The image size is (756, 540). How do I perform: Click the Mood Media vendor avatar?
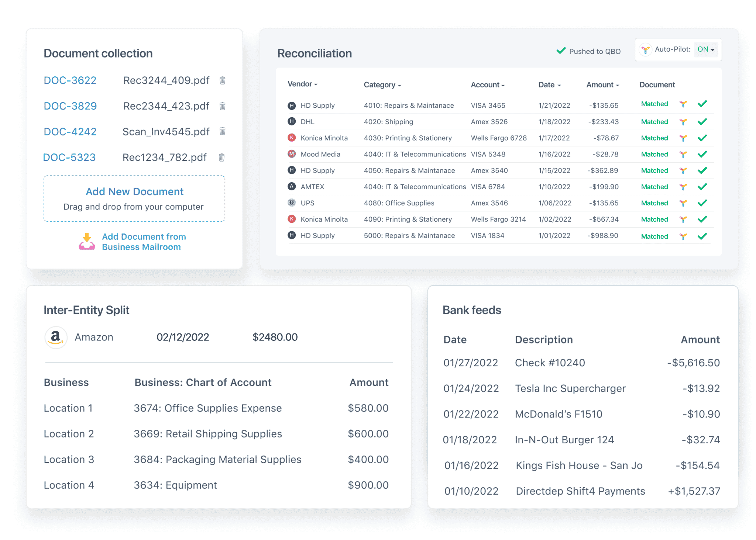pos(292,154)
